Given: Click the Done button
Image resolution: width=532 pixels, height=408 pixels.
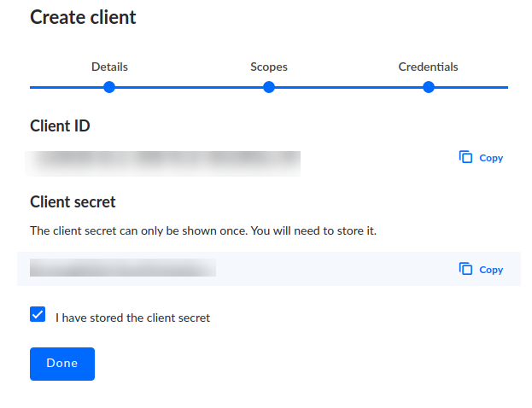Looking at the screenshot, I should tap(62, 364).
